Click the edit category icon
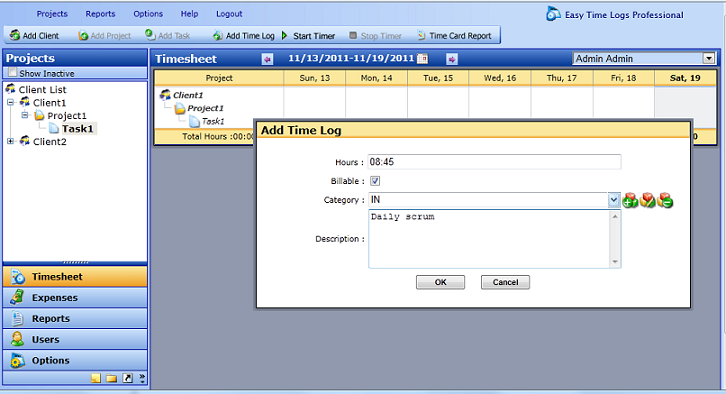 click(647, 200)
